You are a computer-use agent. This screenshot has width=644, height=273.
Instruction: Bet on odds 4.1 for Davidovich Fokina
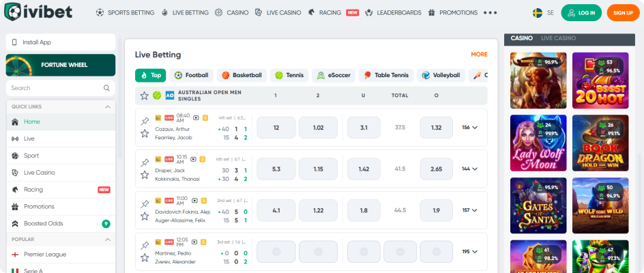[x=276, y=210]
